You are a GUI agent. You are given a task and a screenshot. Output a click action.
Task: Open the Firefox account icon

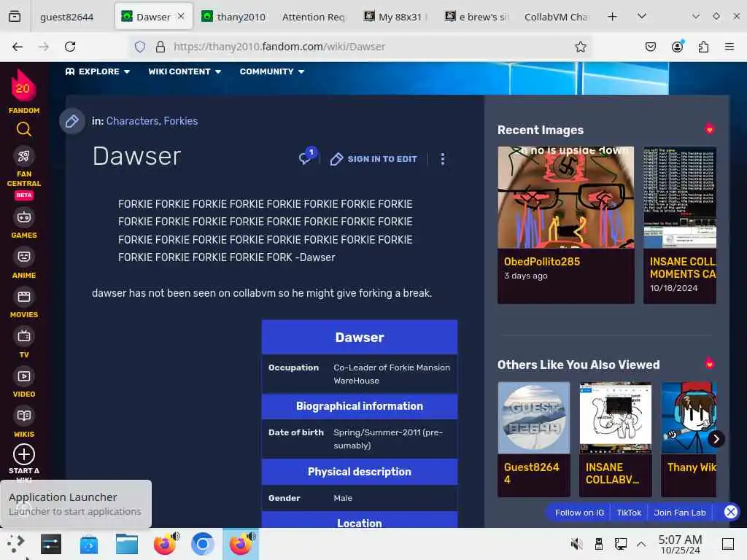[677, 47]
